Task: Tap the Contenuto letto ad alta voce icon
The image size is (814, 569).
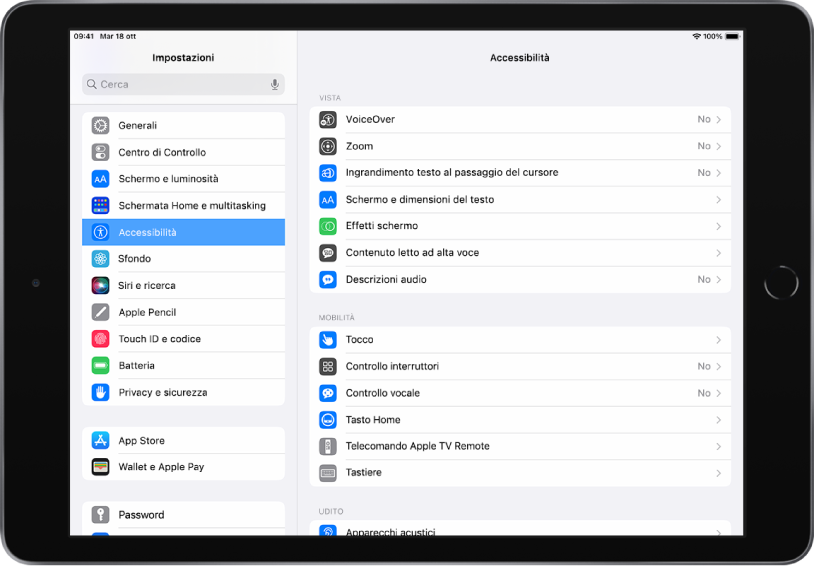Action: tap(328, 253)
